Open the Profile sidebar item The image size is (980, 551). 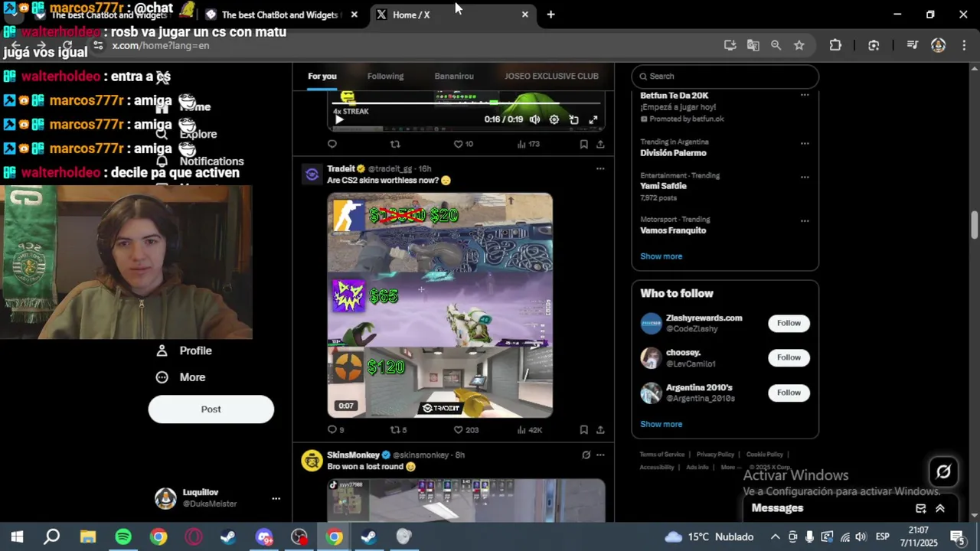184,350
